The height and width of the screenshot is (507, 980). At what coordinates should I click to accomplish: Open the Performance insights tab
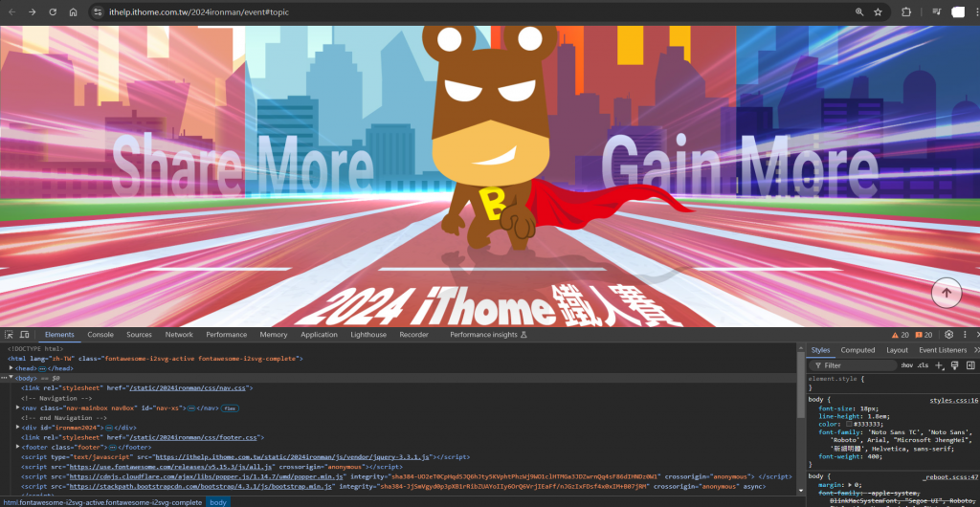coord(488,335)
